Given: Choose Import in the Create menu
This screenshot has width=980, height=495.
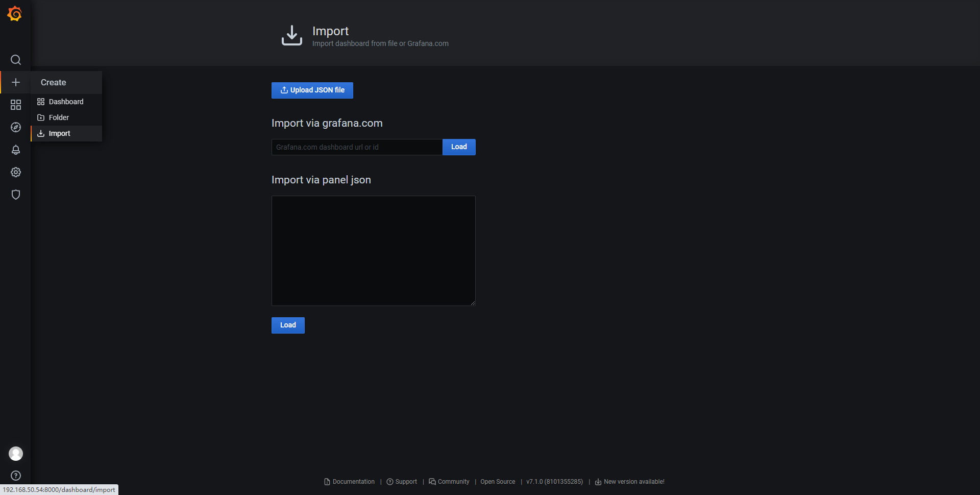Looking at the screenshot, I should [59, 133].
